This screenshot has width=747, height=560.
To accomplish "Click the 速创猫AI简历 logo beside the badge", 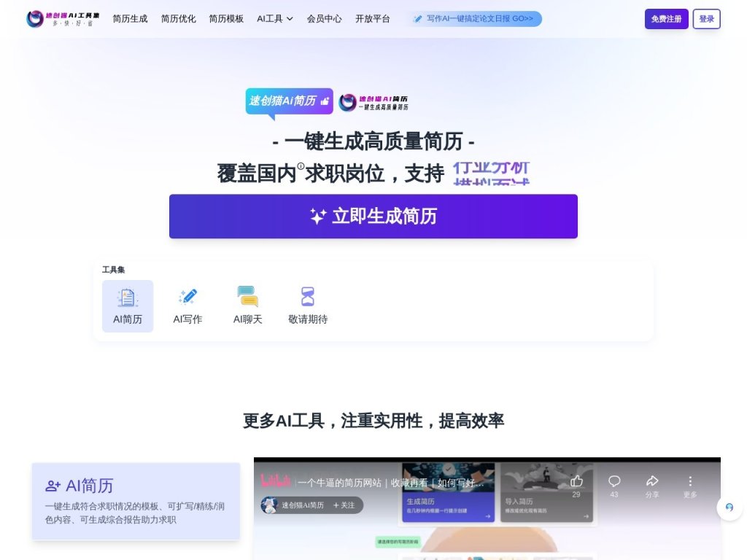I will pyautogui.click(x=373, y=102).
